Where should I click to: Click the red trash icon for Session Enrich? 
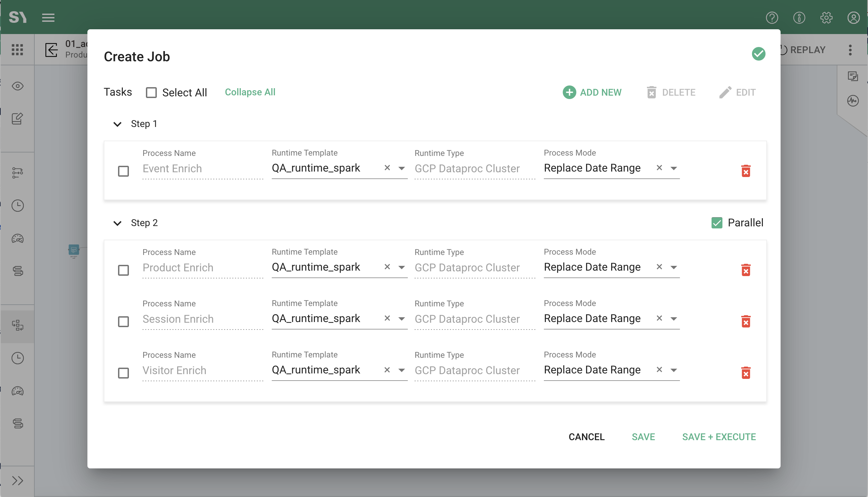click(746, 321)
